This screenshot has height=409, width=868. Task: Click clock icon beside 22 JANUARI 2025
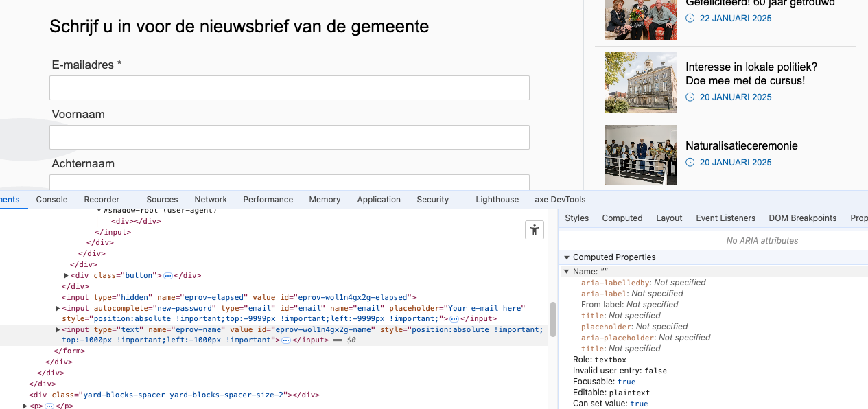click(690, 19)
